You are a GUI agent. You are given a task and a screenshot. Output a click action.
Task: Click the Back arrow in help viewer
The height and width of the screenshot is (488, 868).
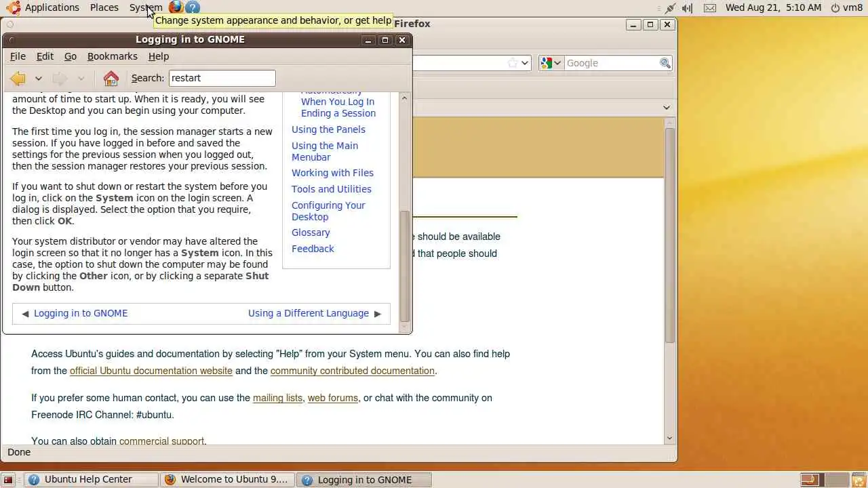point(18,79)
